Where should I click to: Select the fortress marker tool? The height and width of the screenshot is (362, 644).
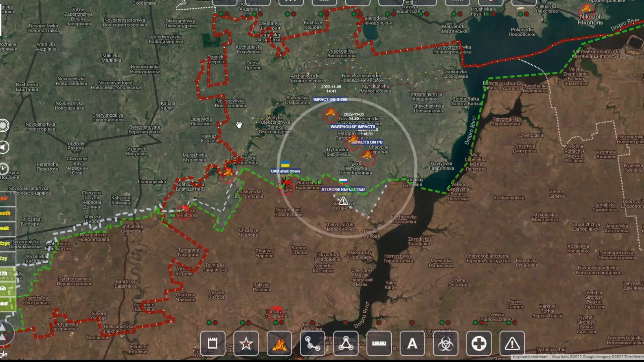(x=213, y=343)
